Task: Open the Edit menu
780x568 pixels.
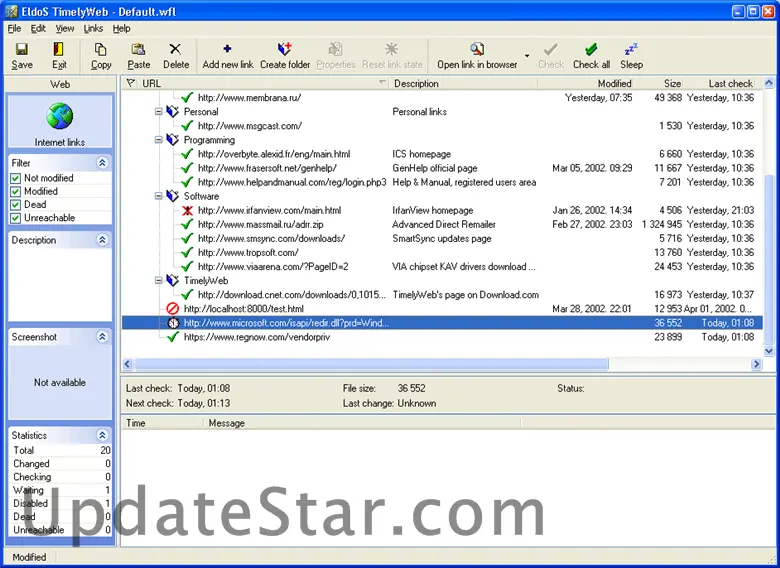Action: tap(38, 28)
